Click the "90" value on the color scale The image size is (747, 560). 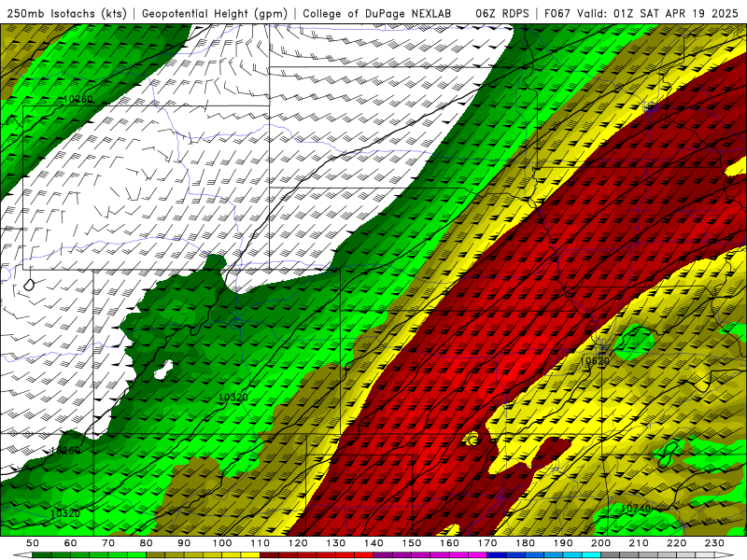(x=184, y=543)
